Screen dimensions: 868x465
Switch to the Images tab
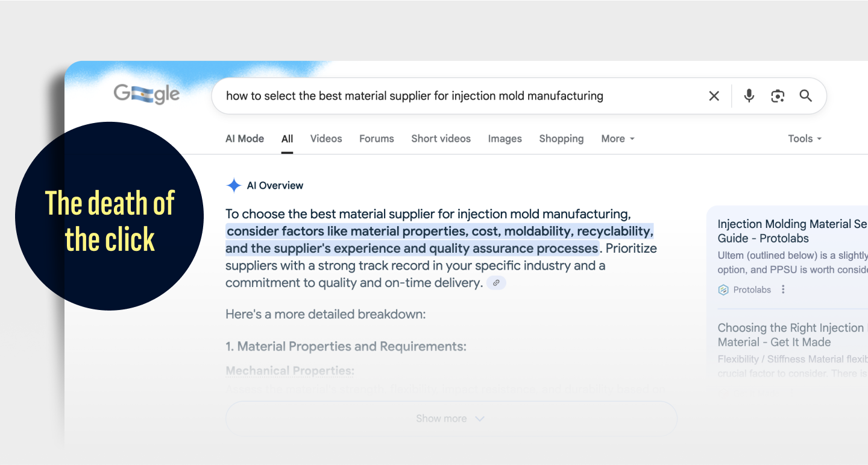(x=505, y=139)
